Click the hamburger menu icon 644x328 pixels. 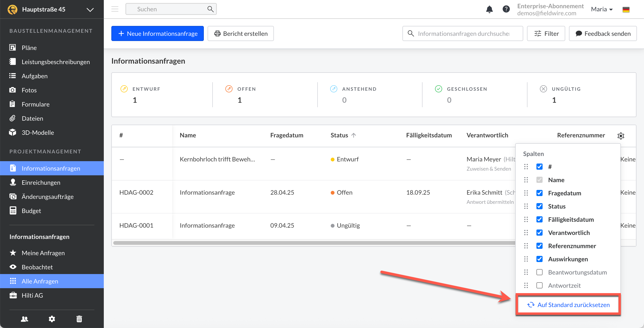pos(115,9)
